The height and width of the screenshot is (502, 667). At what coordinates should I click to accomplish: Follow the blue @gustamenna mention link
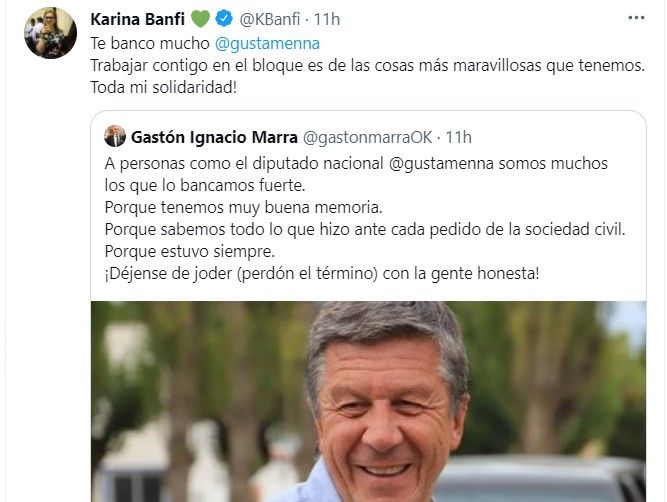tap(267, 43)
